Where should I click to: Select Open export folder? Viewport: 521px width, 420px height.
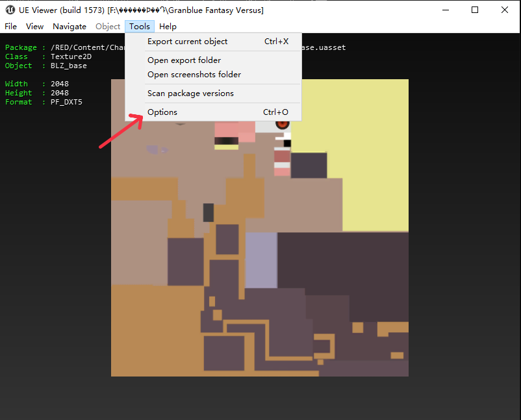213,60
